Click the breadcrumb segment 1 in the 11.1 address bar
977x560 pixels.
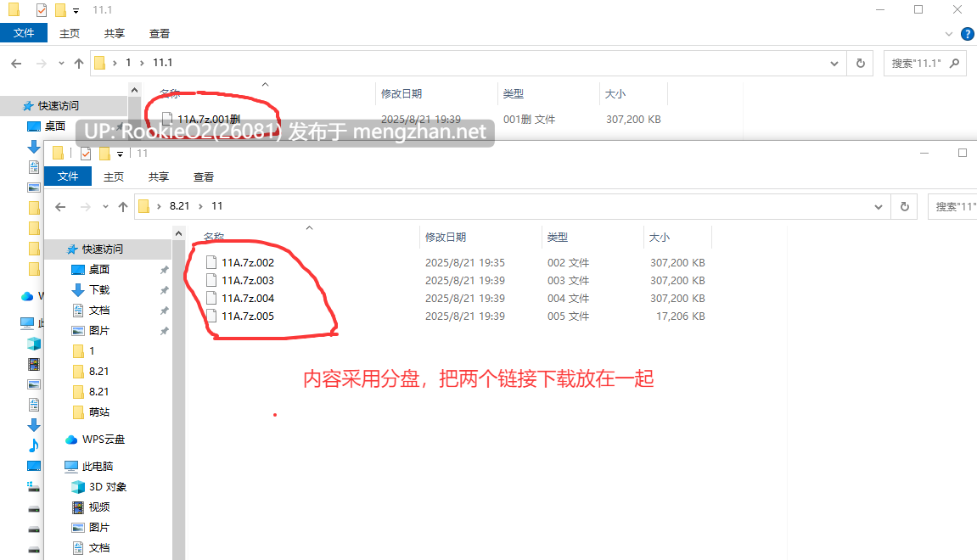128,62
